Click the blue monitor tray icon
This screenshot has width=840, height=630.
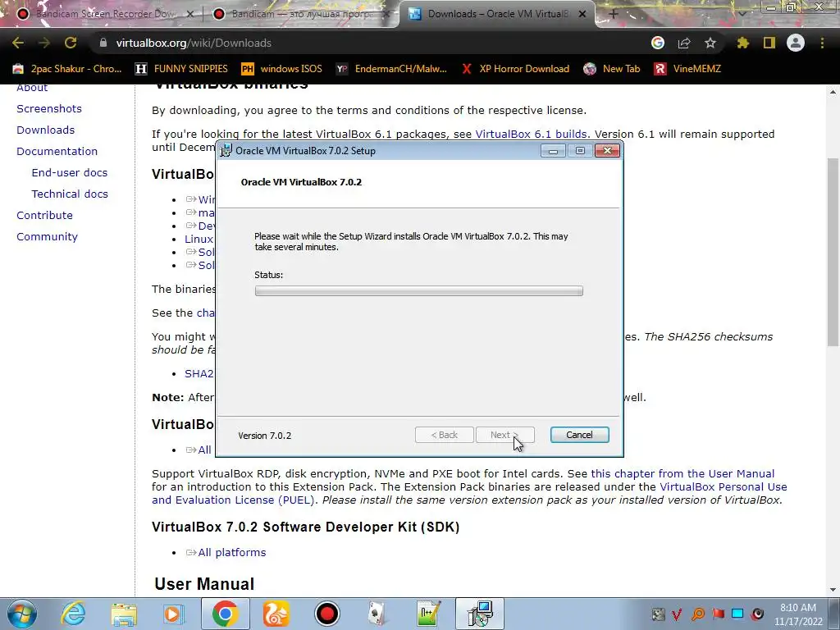pyautogui.click(x=737, y=614)
